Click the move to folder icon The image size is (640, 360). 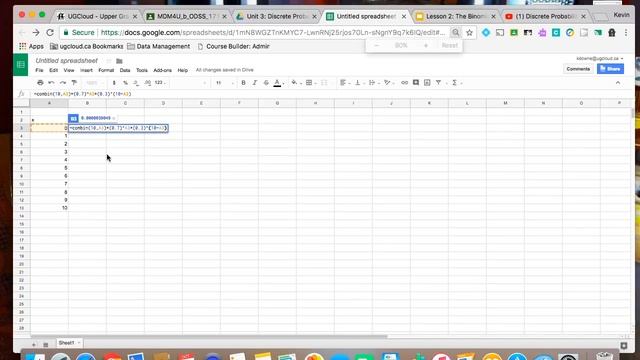click(x=119, y=61)
